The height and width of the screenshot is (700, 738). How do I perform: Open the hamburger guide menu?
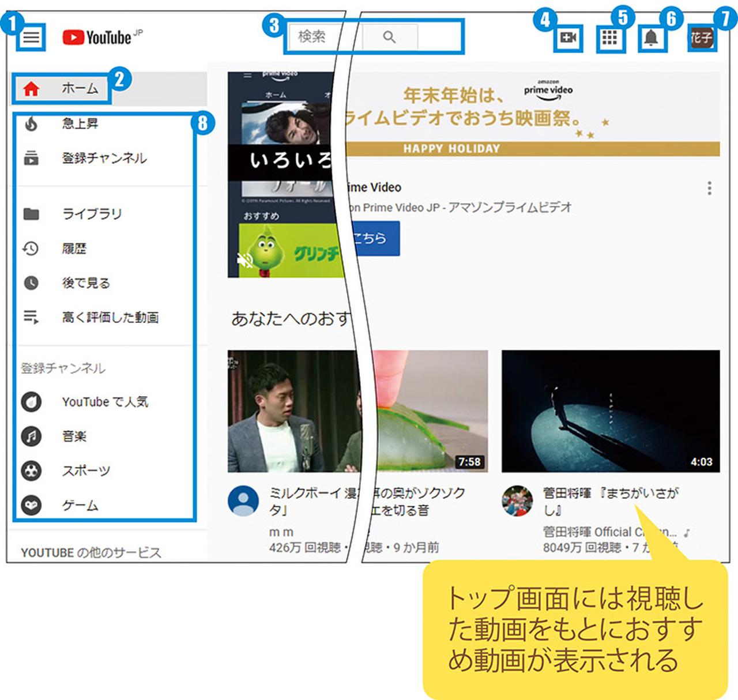point(31,38)
